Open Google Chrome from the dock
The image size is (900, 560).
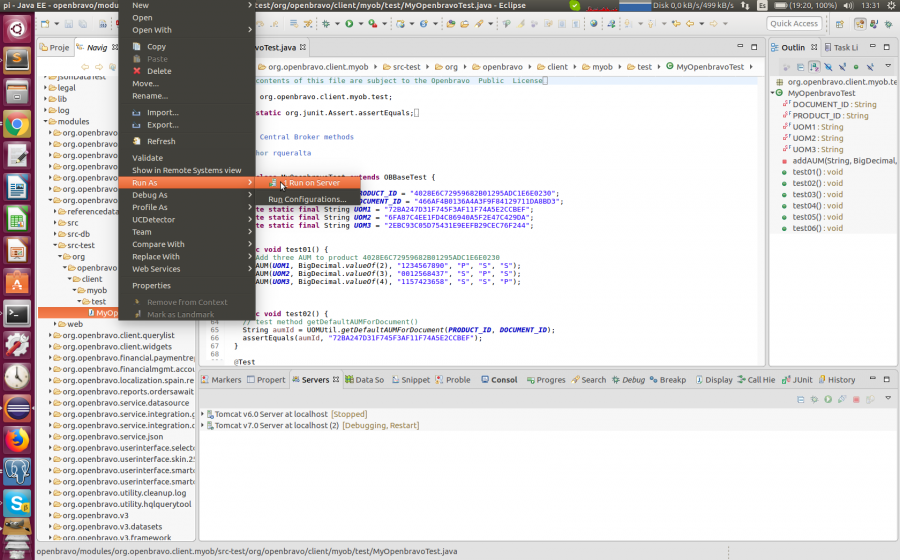[17, 124]
